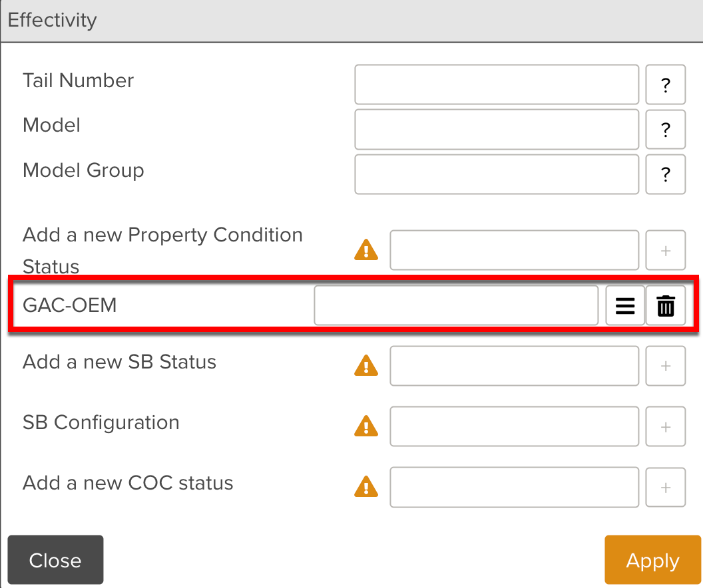Click the hamburger menu icon on GAC-OEM row
The height and width of the screenshot is (588, 703).
[x=624, y=305]
